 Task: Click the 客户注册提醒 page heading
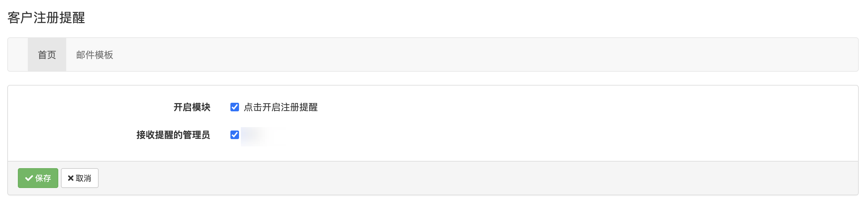tap(46, 18)
